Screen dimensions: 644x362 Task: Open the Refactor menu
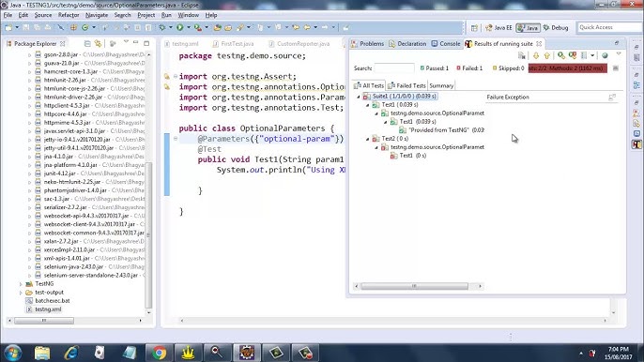pos(69,15)
